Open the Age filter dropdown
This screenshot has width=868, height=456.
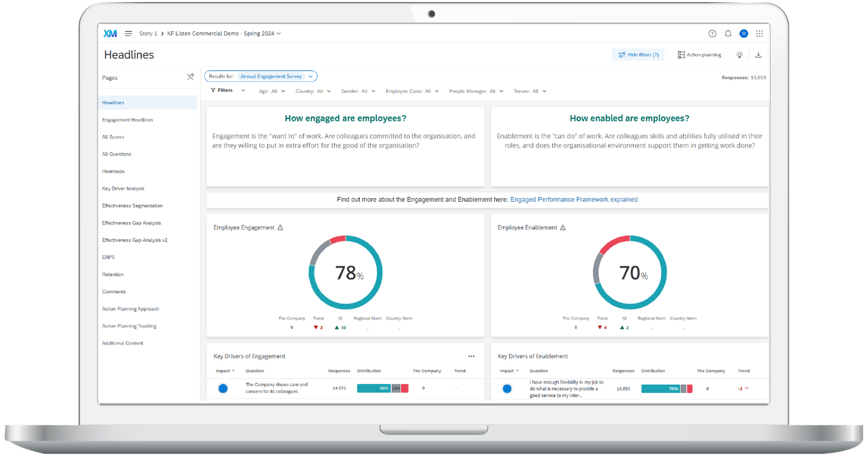272,91
